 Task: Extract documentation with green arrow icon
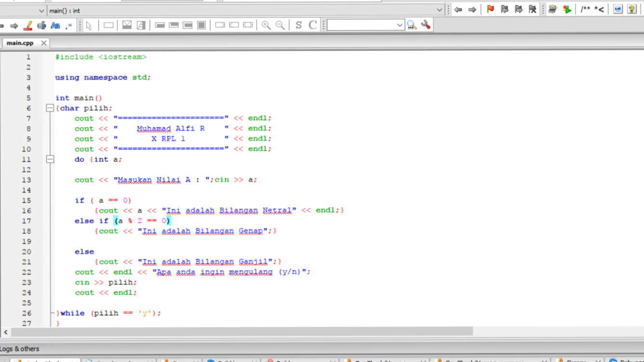(x=567, y=9)
